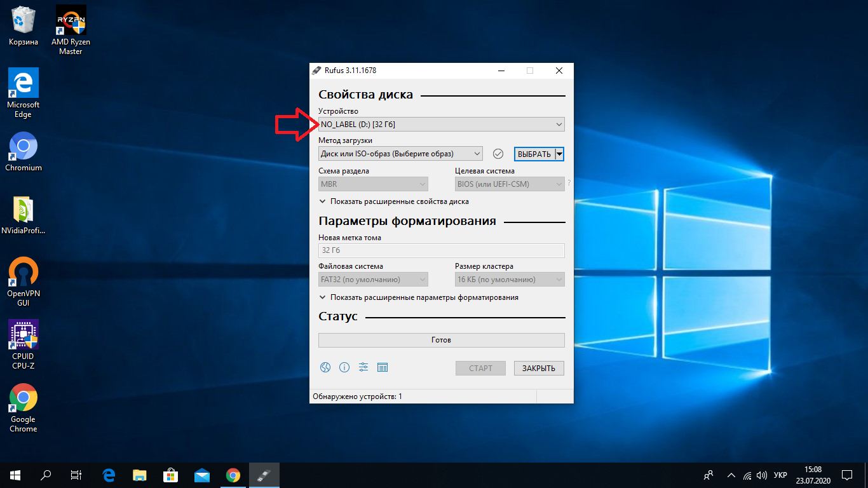
Task: Open network status tray icon
Action: (x=747, y=475)
